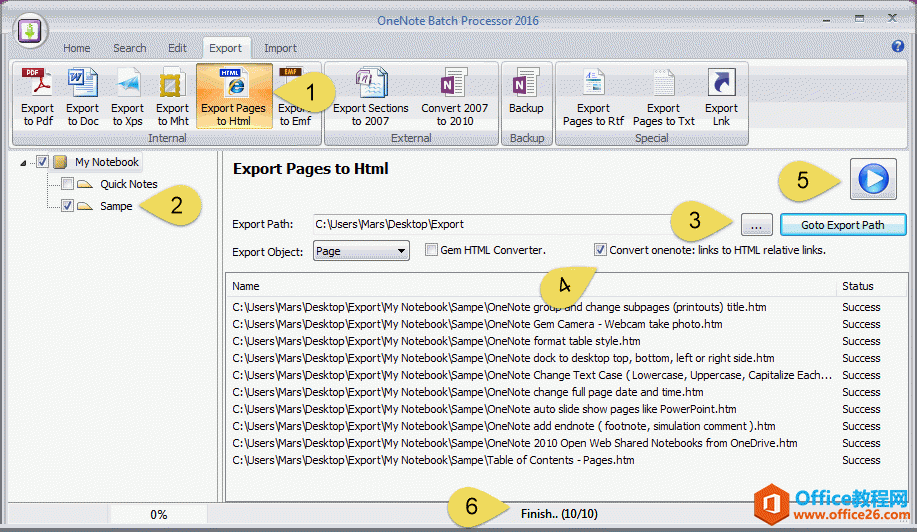Click the Name column header
This screenshot has width=917, height=532.
click(531, 286)
